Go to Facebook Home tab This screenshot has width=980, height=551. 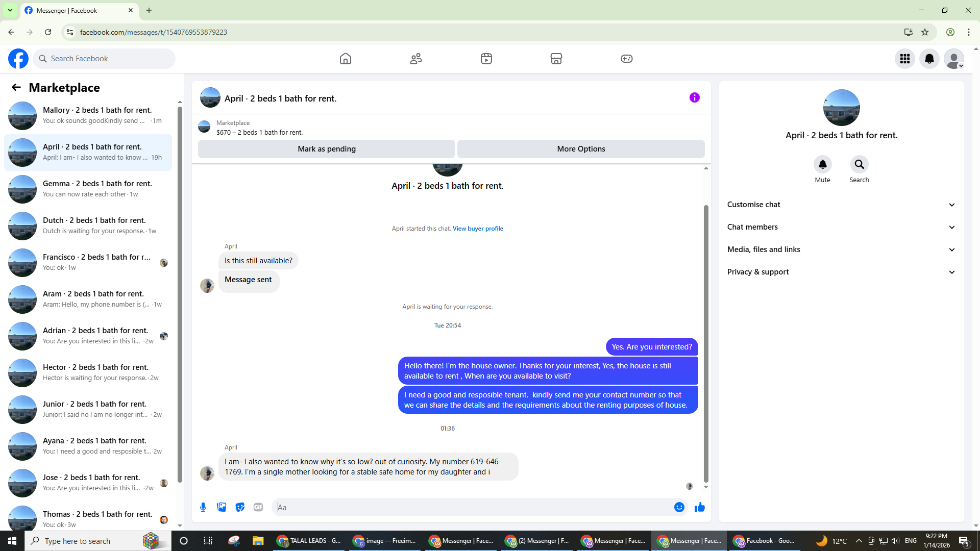click(x=346, y=59)
